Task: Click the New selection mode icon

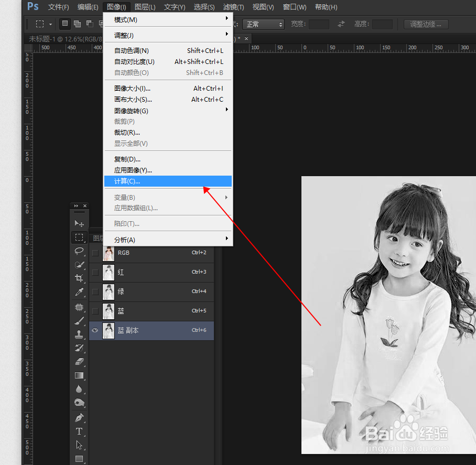Action: pos(64,24)
